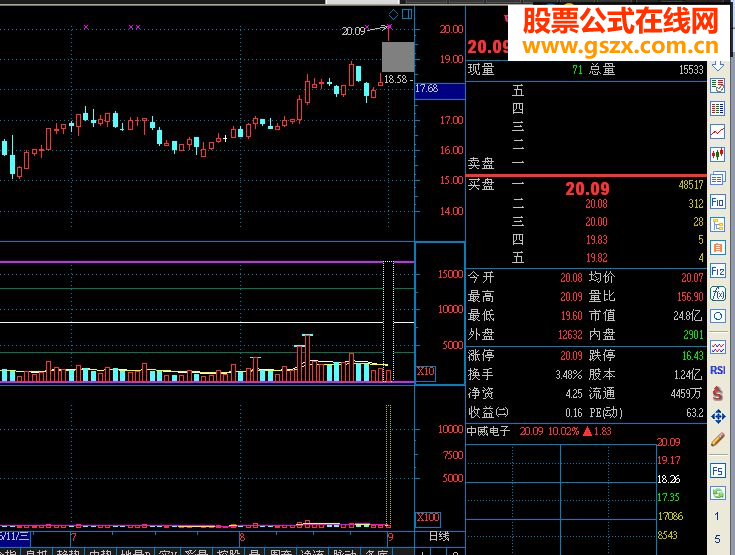Open the colored grid table icon

pyautogui.click(x=718, y=109)
